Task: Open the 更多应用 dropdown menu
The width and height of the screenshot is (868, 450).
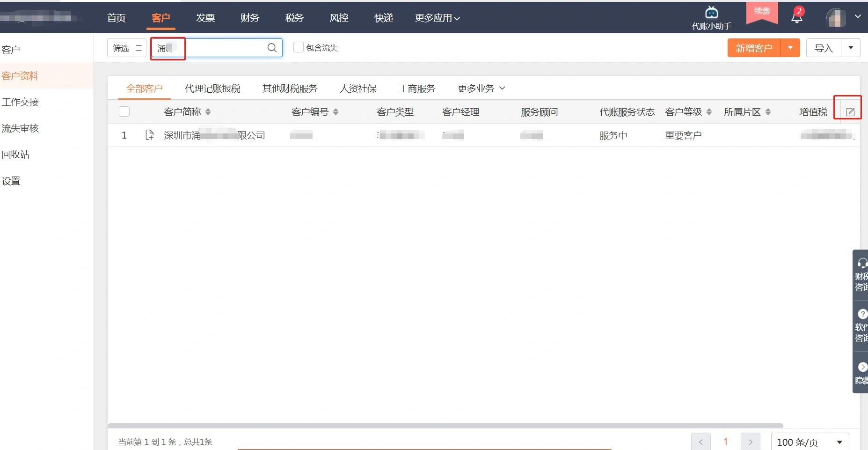Action: click(436, 18)
